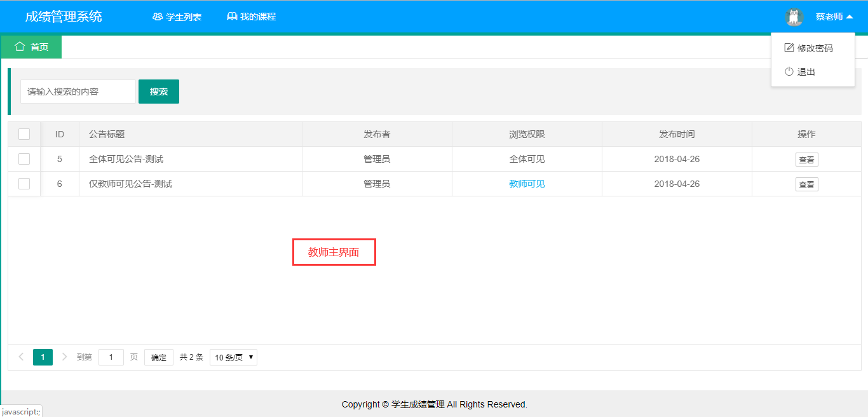Click the user avatar image
868x417 pixels.
click(x=794, y=17)
